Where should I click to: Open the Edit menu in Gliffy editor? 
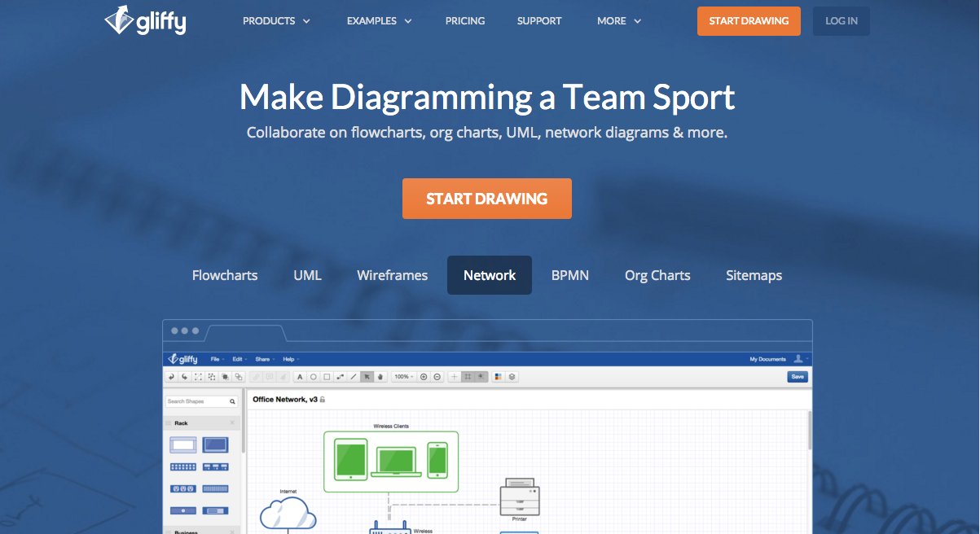[x=240, y=359]
